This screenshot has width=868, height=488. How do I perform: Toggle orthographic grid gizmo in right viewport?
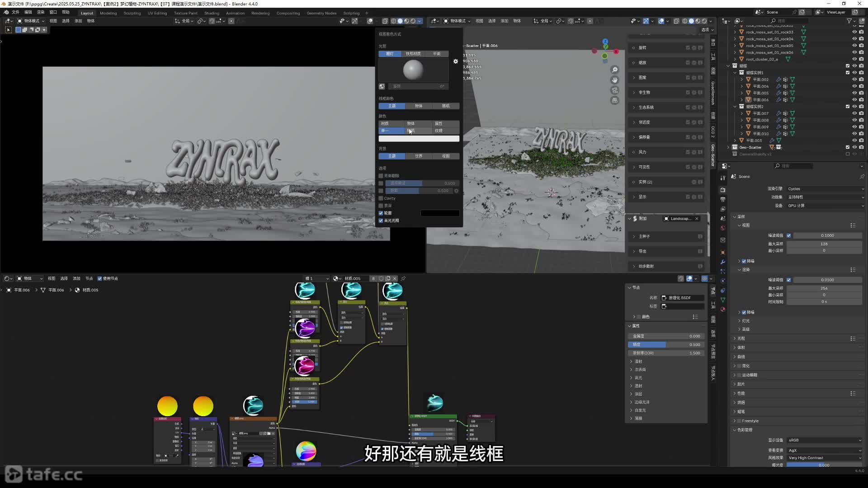[x=615, y=100]
